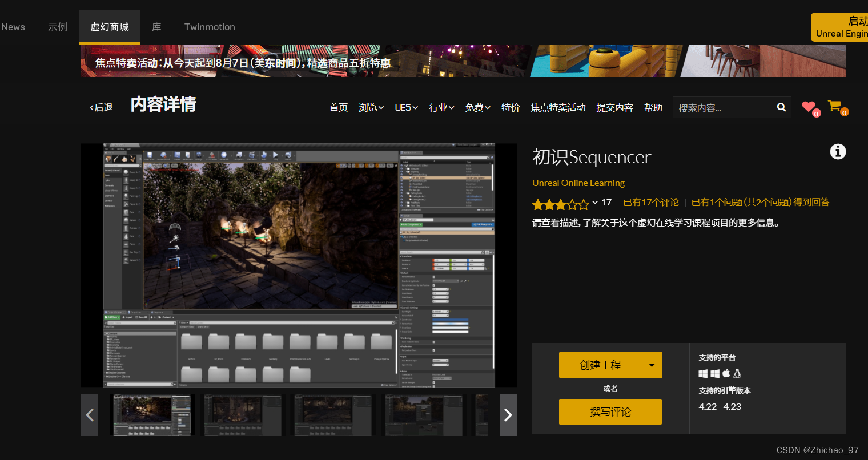Open the shopping cart icon

(834, 105)
